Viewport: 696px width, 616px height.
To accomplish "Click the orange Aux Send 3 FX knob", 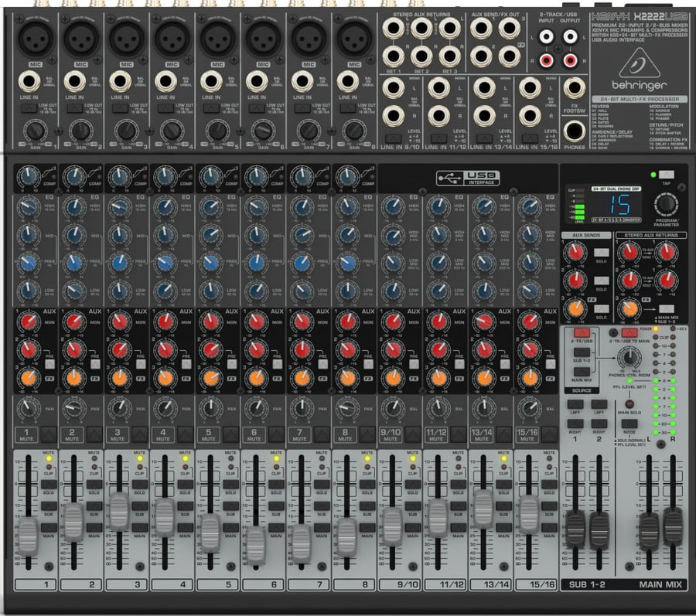I will click(x=575, y=308).
